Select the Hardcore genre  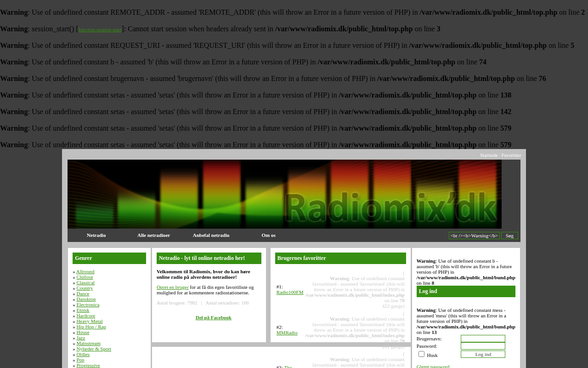pos(86,316)
